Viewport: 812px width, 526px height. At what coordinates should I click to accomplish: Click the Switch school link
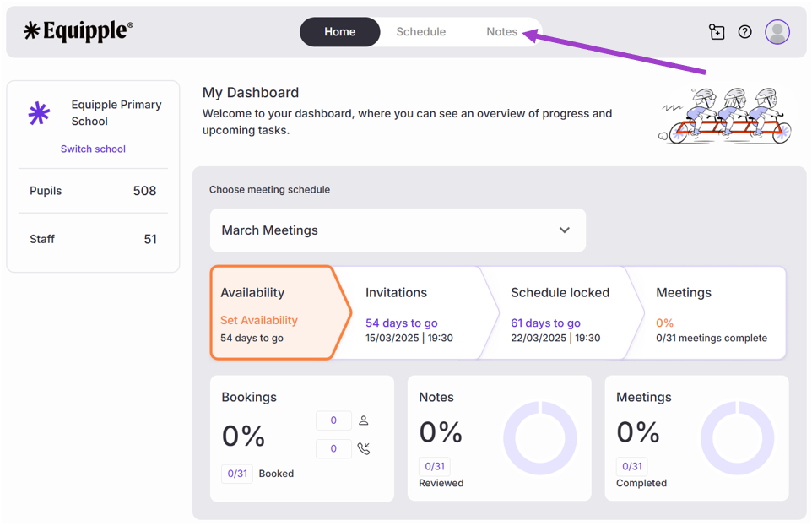[93, 149]
